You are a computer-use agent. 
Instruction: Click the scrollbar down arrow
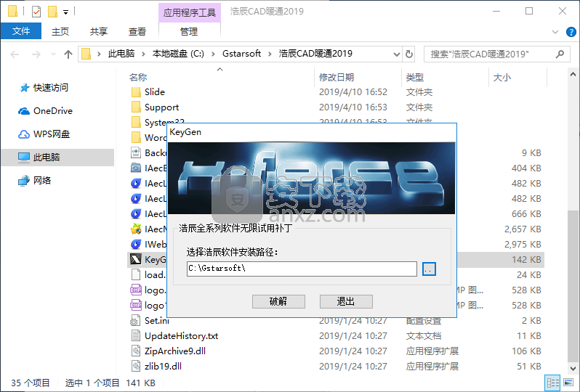point(573,368)
